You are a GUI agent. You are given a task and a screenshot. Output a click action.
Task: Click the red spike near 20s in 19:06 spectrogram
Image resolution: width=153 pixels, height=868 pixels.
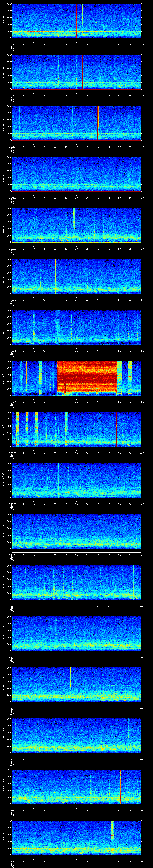[56, 276]
